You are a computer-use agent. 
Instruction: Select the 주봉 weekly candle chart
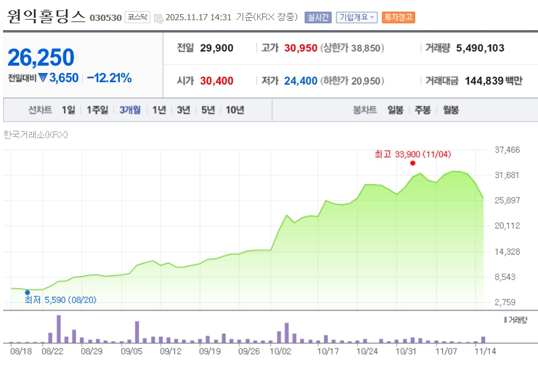pyautogui.click(x=423, y=110)
